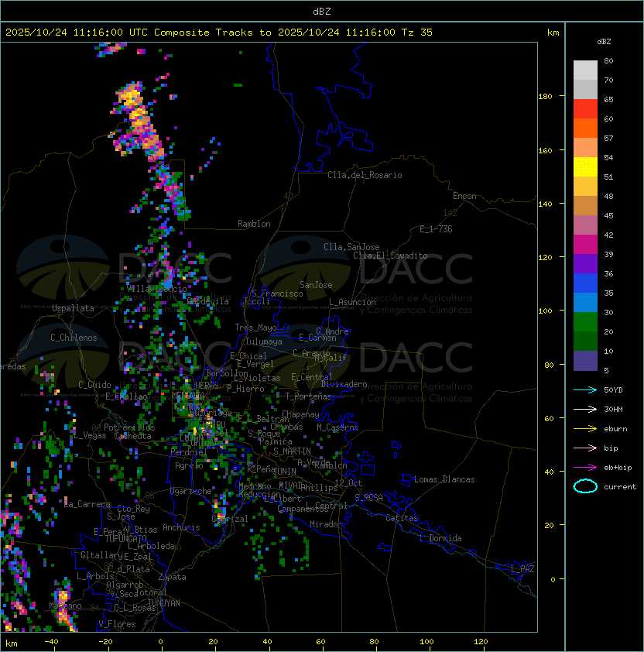Screen dimensions: 644x652
Task: Click the 'Tres_Mayo' place label
Action: (x=255, y=328)
